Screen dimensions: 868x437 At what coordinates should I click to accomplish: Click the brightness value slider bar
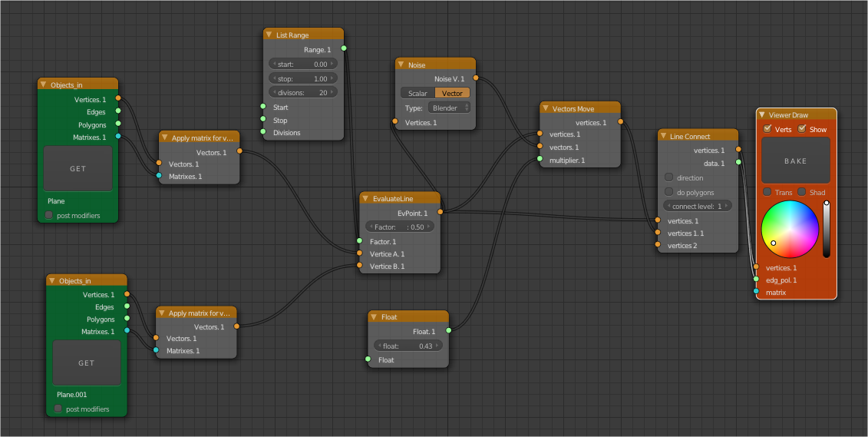[x=827, y=230]
